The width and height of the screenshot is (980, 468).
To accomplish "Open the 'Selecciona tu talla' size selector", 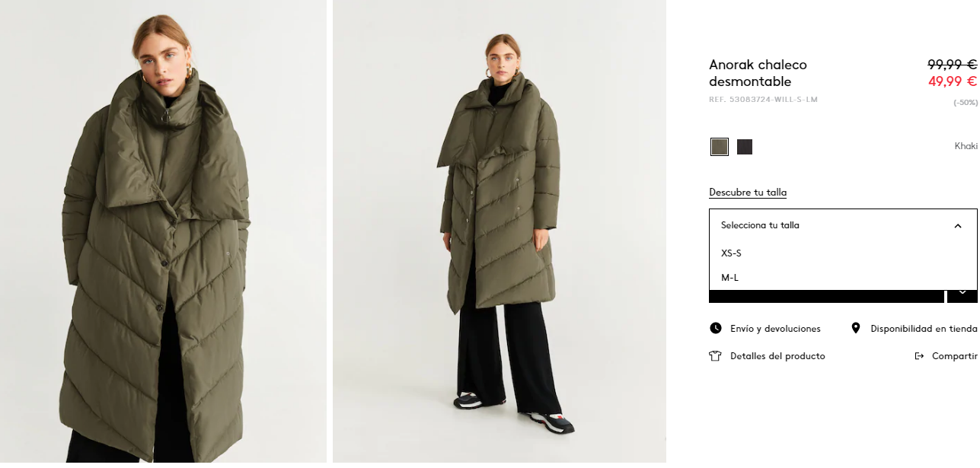I will pos(843,225).
